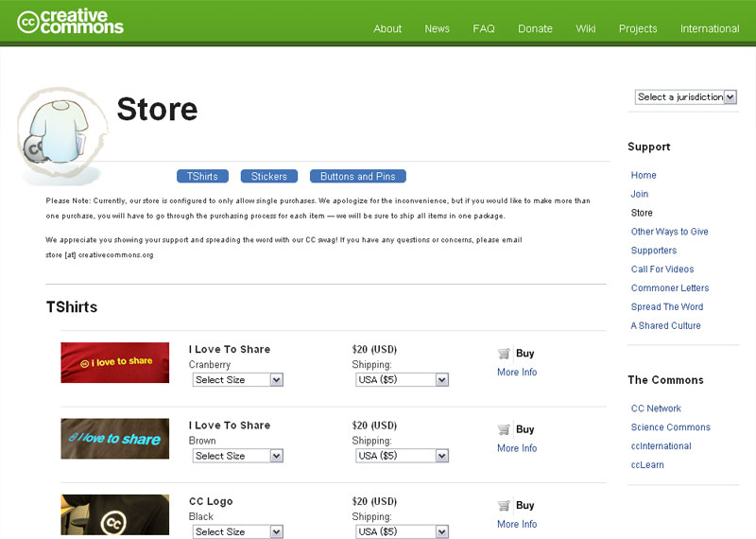Click shopping cart icon for CC Logo shirt
The height and width of the screenshot is (539, 756).
click(504, 505)
